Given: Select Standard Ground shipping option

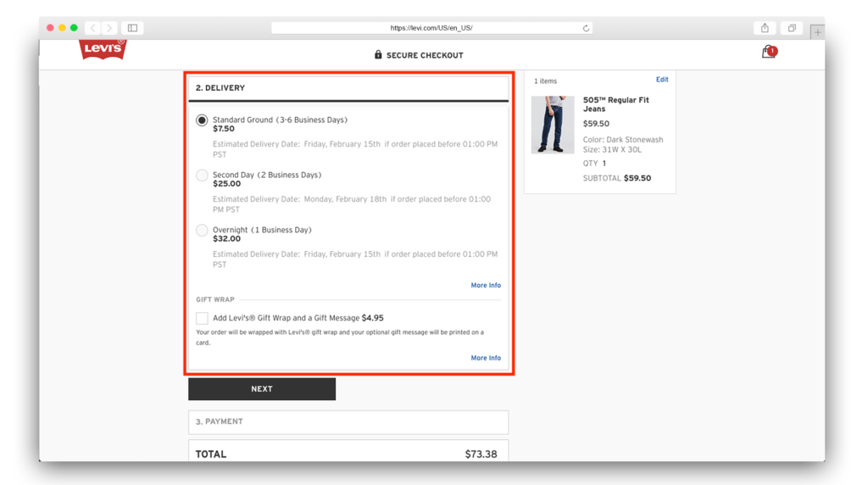Looking at the screenshot, I should 202,120.
